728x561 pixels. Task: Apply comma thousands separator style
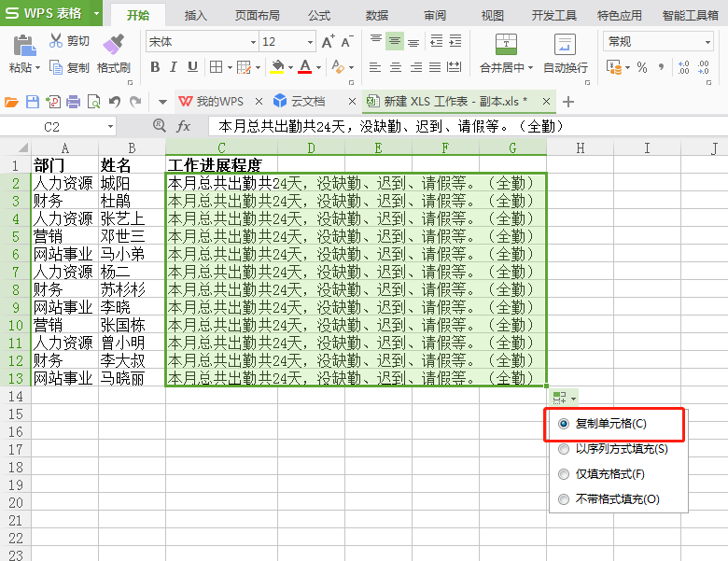[661, 67]
